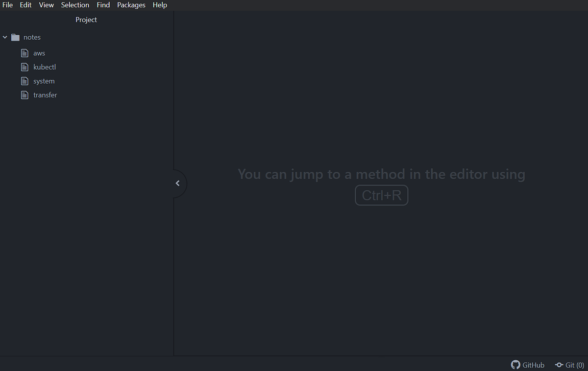Open the File menu
The height and width of the screenshot is (371, 588).
7,5
